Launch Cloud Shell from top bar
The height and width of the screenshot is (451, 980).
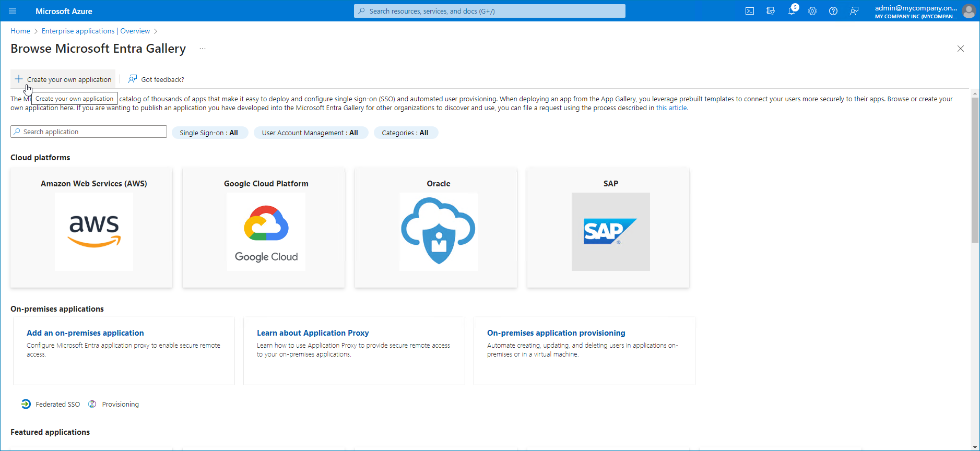(x=750, y=11)
